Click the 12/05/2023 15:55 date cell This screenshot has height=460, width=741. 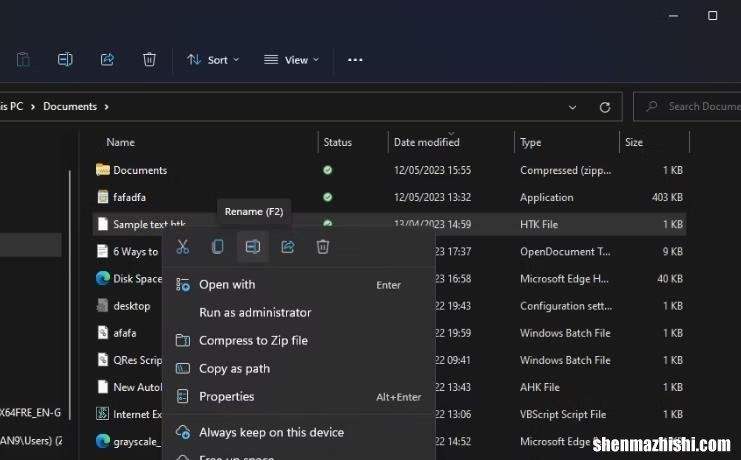click(x=432, y=170)
